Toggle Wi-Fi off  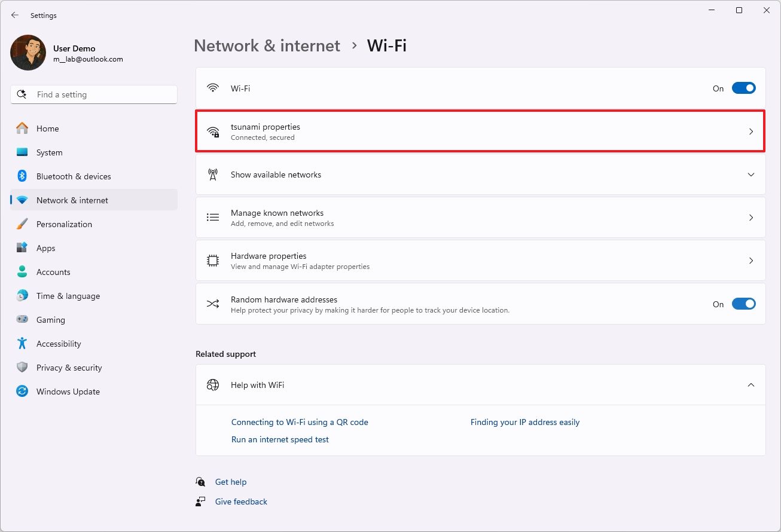click(x=743, y=88)
